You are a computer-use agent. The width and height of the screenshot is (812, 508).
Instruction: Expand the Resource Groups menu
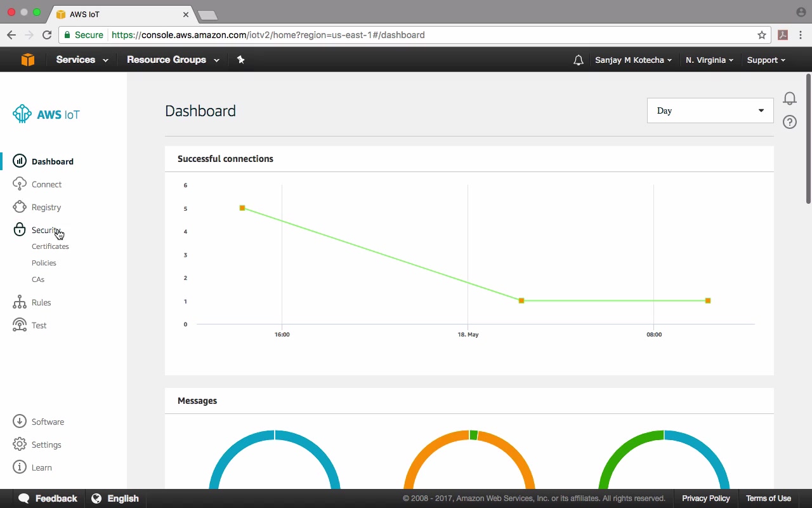[173, 60]
